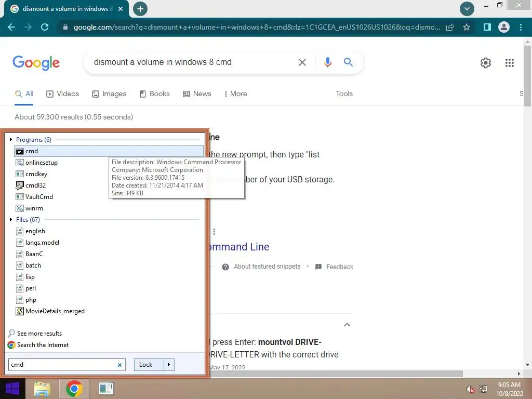Start voice search with microphone

click(327, 62)
